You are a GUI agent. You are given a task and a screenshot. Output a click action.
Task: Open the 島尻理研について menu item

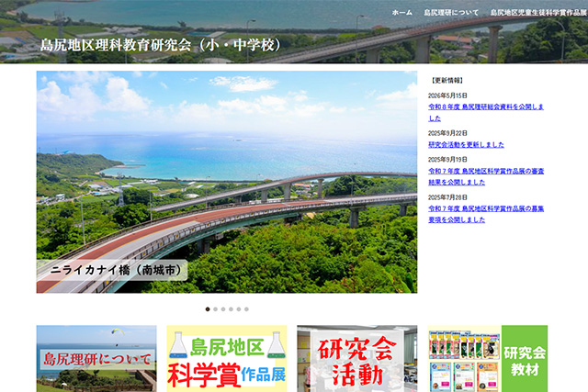coord(451,12)
